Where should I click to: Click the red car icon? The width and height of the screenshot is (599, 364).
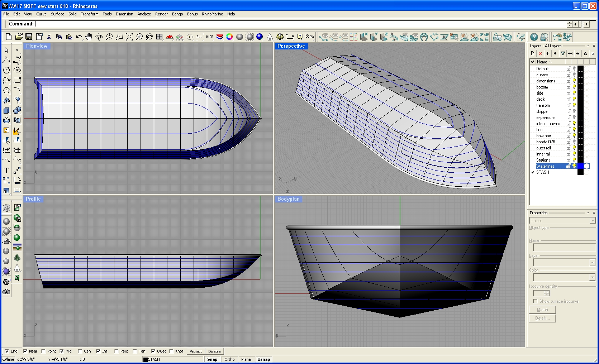(x=169, y=37)
